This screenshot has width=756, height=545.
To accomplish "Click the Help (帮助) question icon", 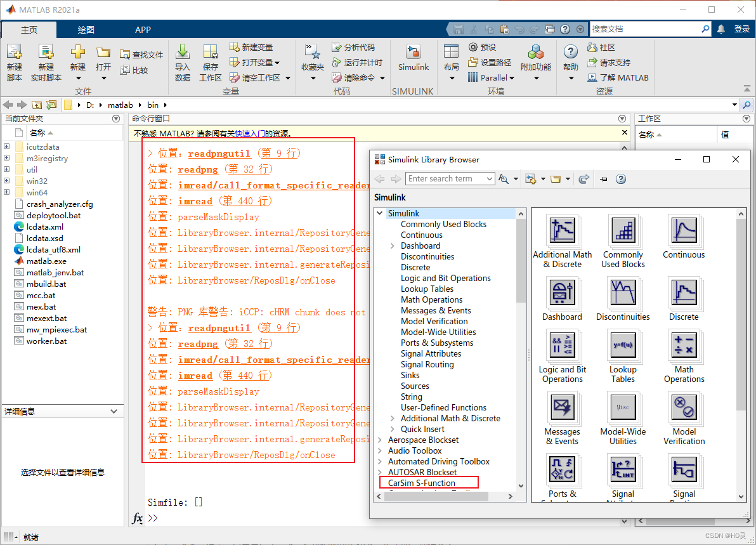I will tap(570, 51).
